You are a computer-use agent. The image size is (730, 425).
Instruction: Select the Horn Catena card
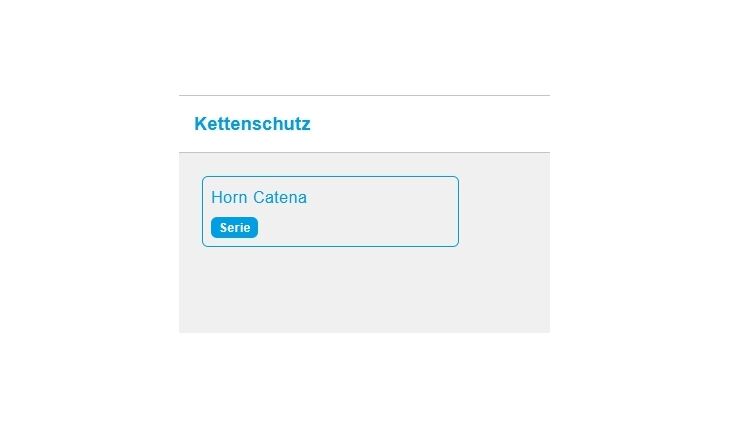(x=330, y=211)
